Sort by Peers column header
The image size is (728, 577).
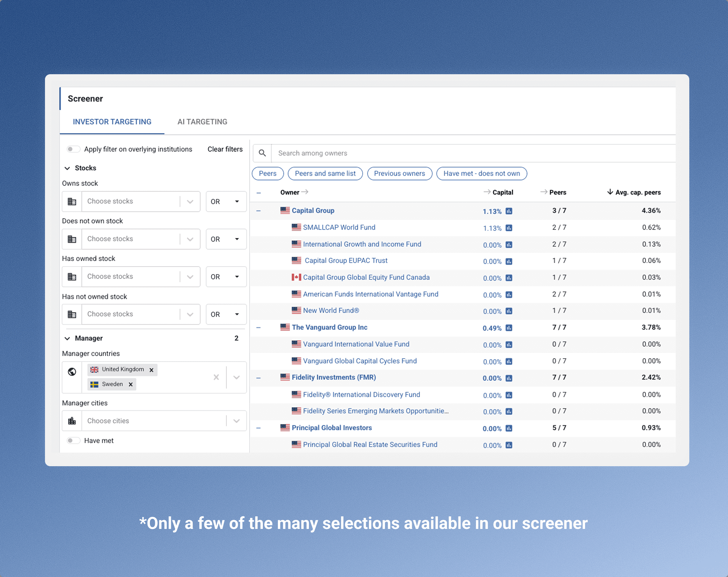[x=553, y=192]
